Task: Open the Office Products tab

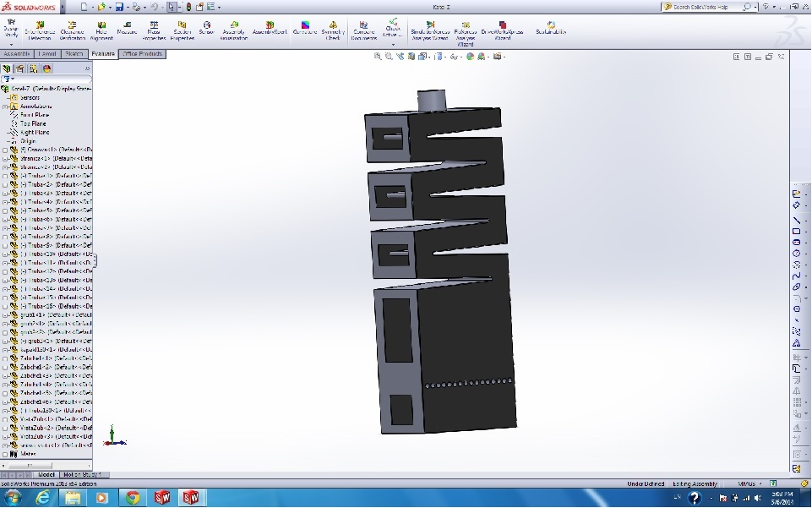Action: coord(142,54)
